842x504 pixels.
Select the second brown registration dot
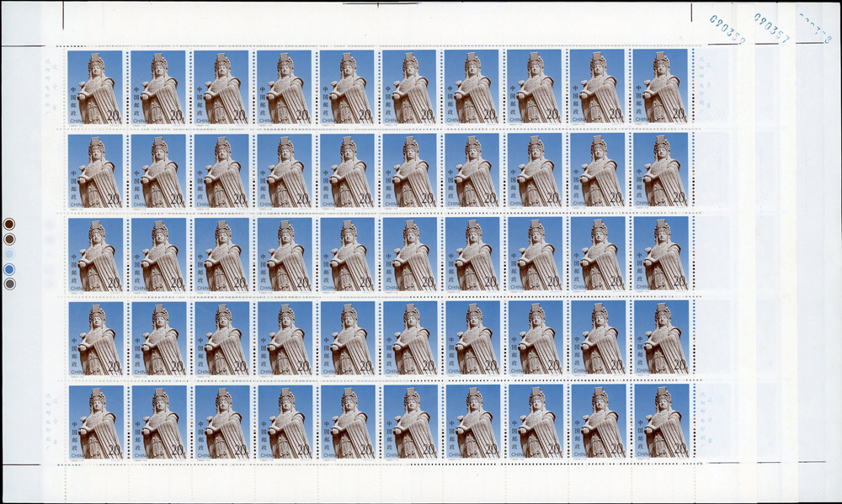[9, 239]
